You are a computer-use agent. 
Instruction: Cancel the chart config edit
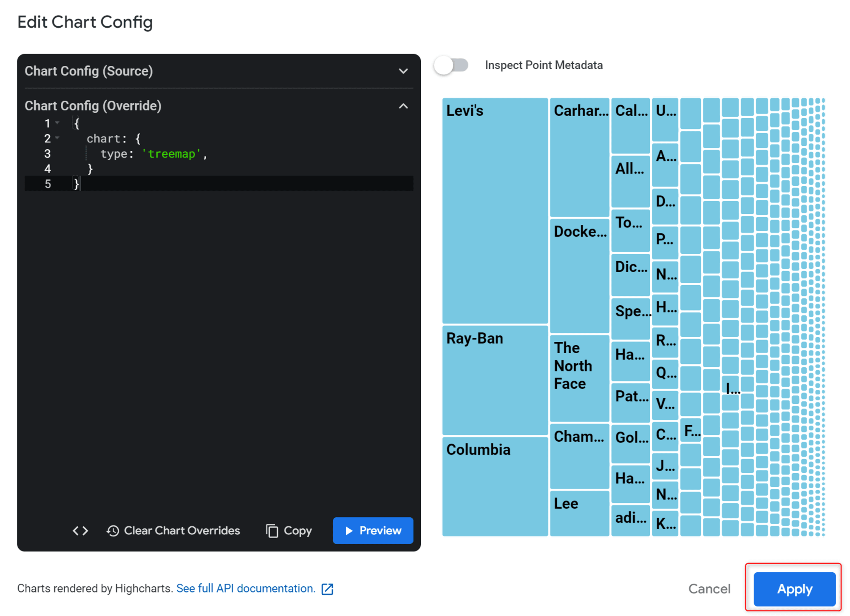pos(709,589)
